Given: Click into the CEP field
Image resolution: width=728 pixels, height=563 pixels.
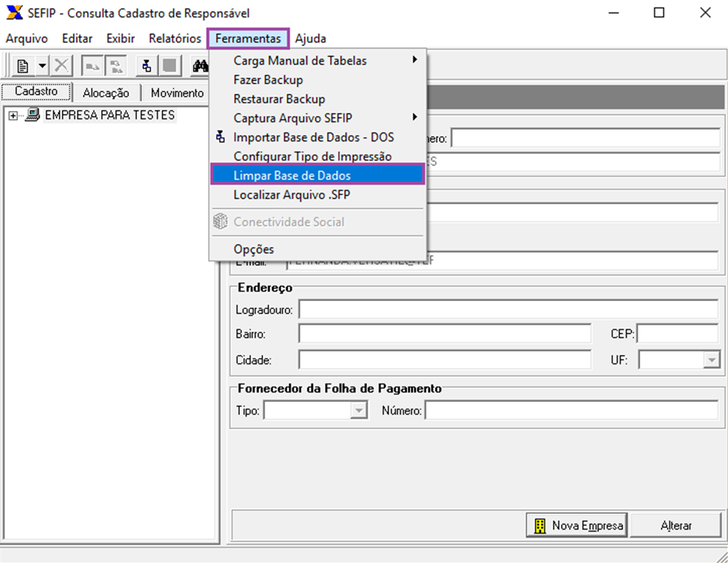Looking at the screenshot, I should [x=677, y=334].
